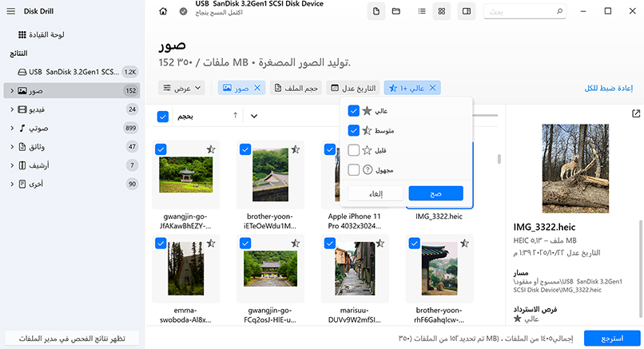The image size is (644, 349).
Task: Select the emma-swoboda A-frame cabin thumbnail
Action: click(186, 268)
